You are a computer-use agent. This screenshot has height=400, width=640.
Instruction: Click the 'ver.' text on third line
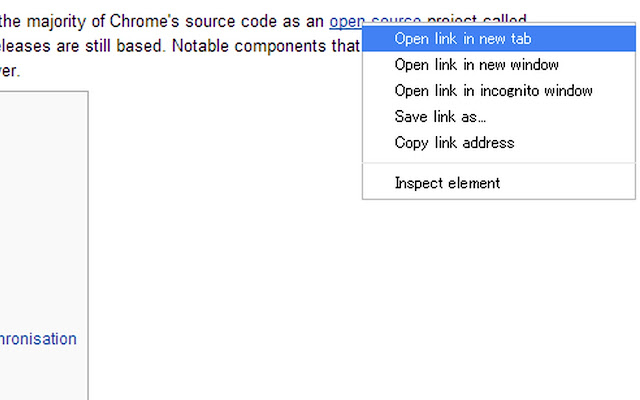point(10,72)
